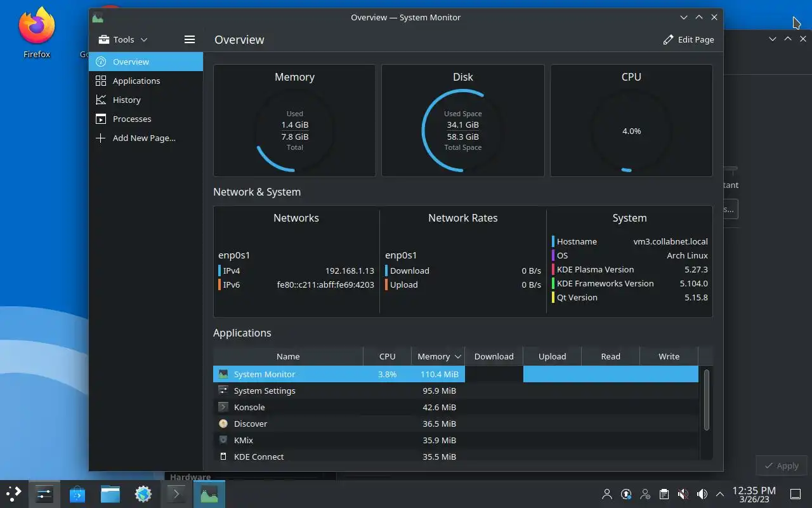
Task: Click the Discover app icon in the list
Action: pyautogui.click(x=223, y=424)
